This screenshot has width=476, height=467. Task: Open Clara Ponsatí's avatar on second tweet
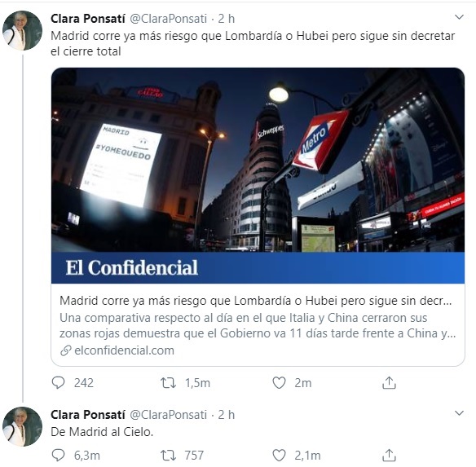(x=23, y=426)
